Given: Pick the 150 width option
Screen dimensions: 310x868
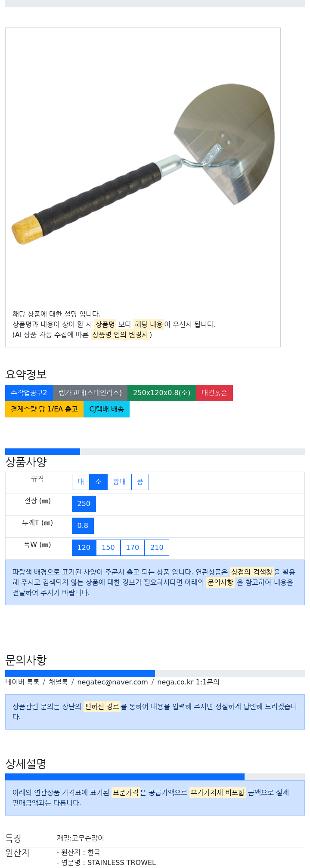Looking at the screenshot, I should 108,548.
